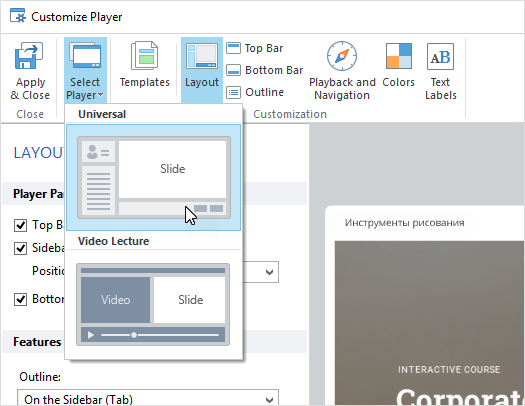The height and width of the screenshot is (406, 525).
Task: Open the Text Labels settings
Action: pyautogui.click(x=440, y=71)
